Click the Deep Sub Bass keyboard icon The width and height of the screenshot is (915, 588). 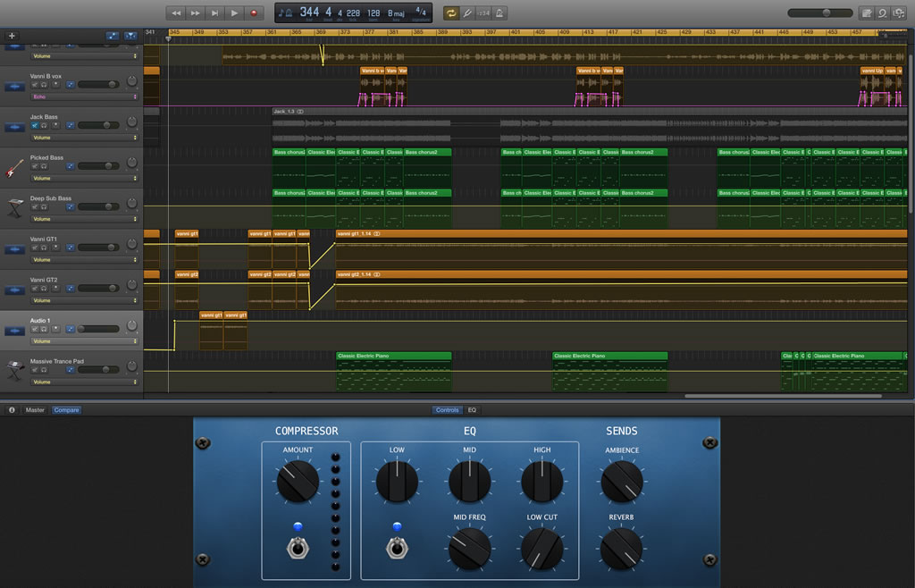(14, 208)
